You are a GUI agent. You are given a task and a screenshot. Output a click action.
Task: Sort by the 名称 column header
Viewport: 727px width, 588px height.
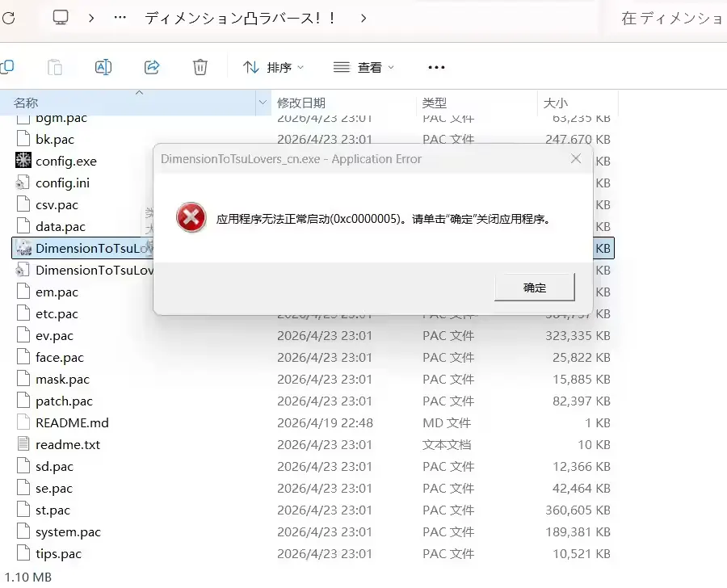point(26,103)
